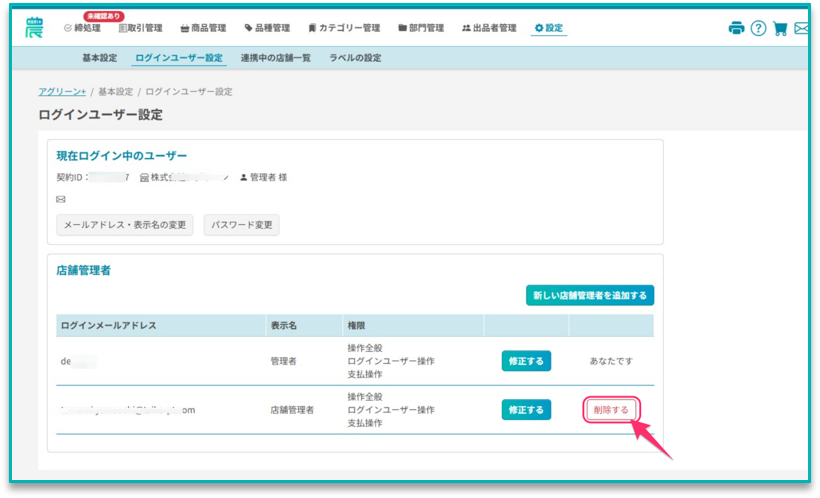The height and width of the screenshot is (498, 820).
Task: Select the 設定 gear menu
Action: [x=549, y=28]
